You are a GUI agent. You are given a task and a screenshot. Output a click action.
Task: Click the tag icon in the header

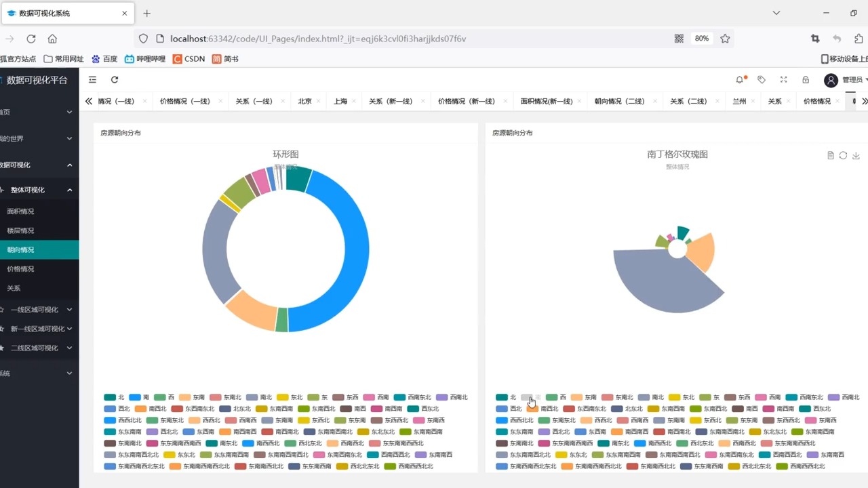[x=762, y=80]
